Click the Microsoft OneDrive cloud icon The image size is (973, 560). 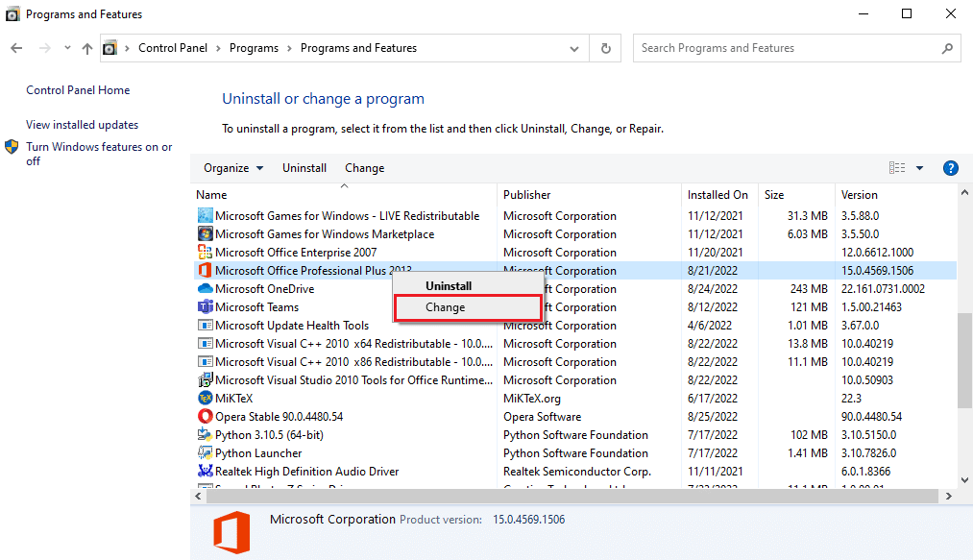pyautogui.click(x=205, y=289)
